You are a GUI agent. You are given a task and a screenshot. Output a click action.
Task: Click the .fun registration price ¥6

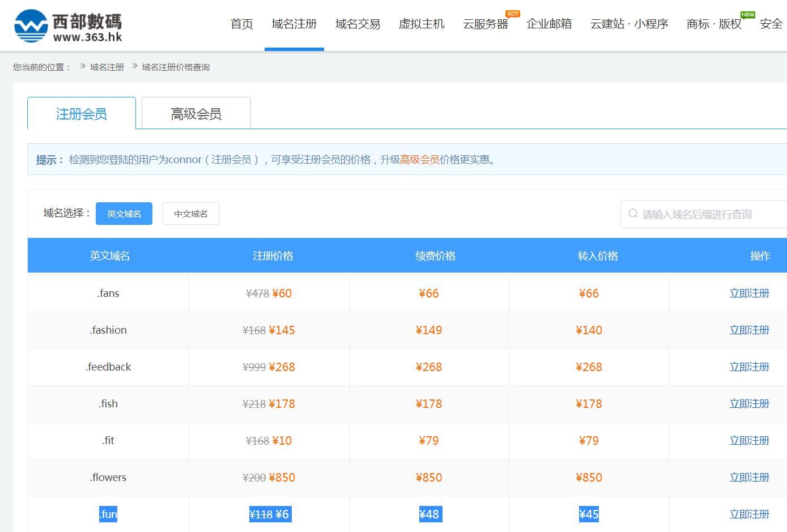(282, 514)
